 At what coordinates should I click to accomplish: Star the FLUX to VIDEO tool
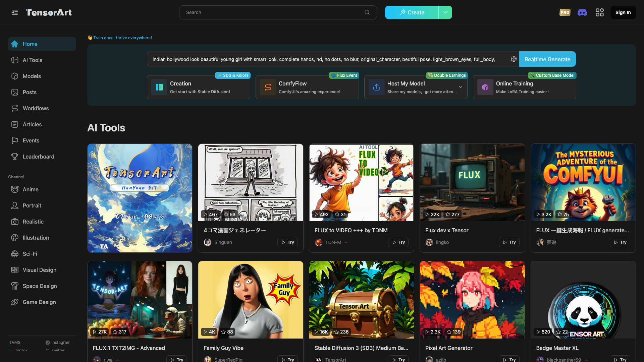340,215
